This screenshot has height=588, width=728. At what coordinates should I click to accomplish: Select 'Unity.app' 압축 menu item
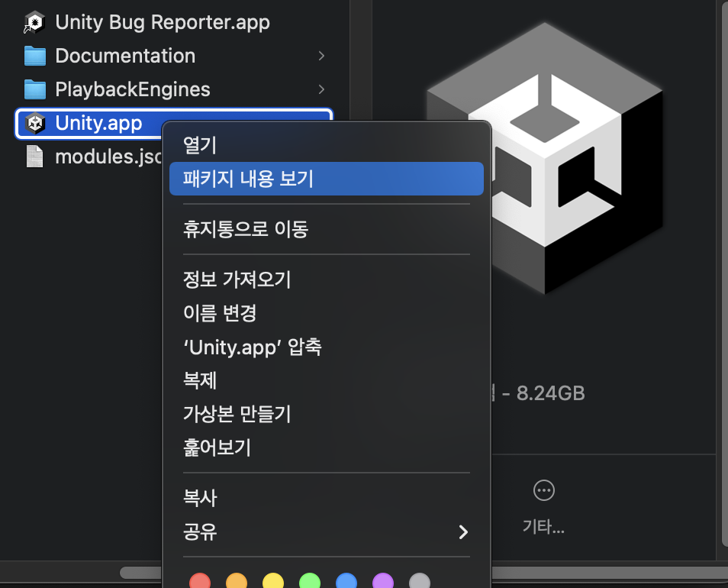(x=327, y=347)
